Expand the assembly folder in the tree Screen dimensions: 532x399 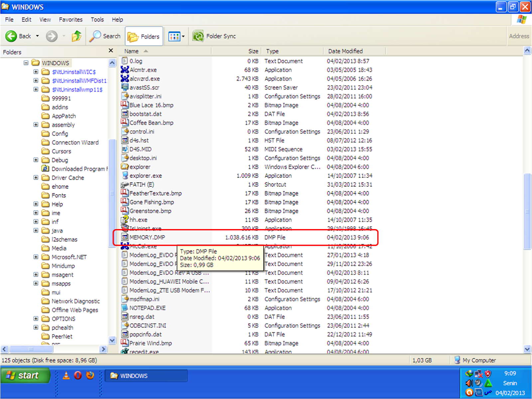tap(36, 125)
